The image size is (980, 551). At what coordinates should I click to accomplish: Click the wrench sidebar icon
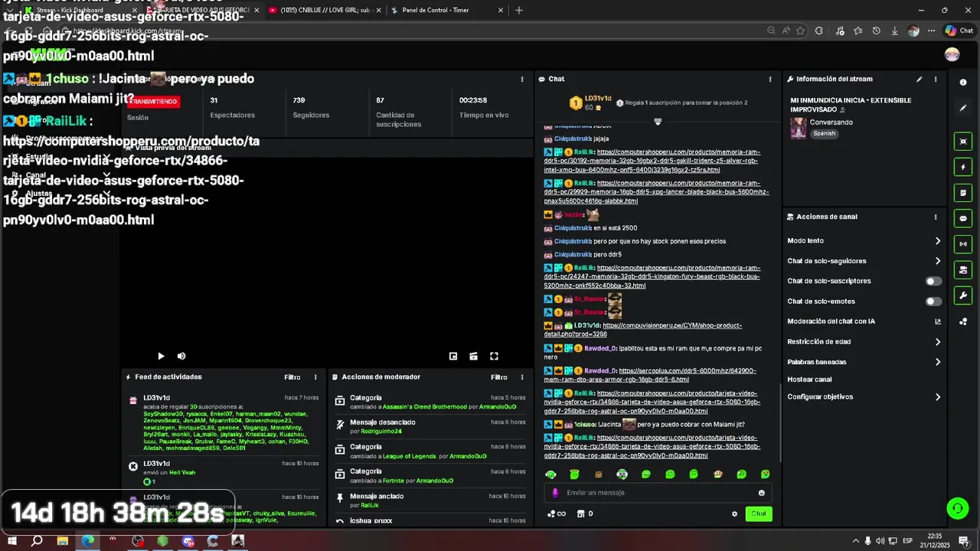[x=963, y=295]
